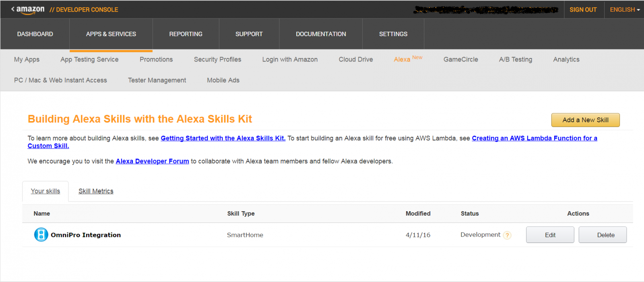
Task: Select the Your skills tab
Action: tap(45, 191)
